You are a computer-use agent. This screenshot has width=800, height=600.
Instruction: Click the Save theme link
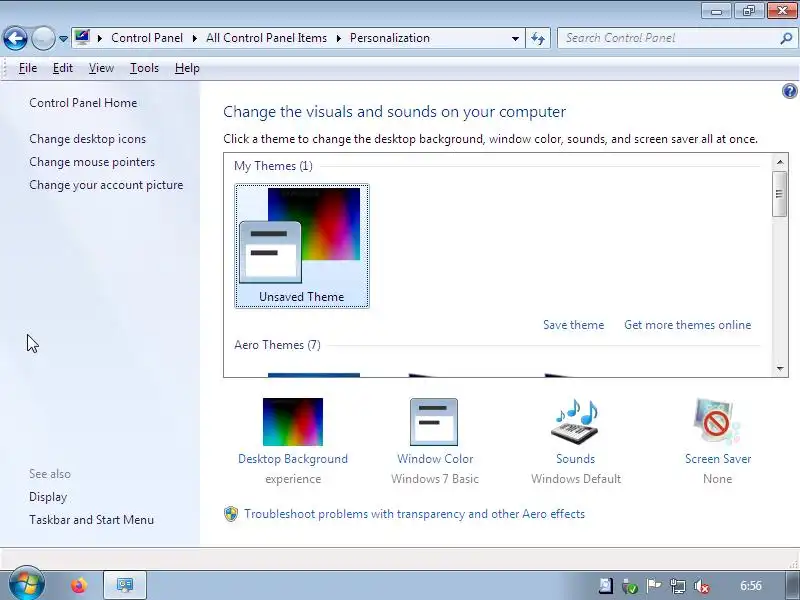[573, 325]
